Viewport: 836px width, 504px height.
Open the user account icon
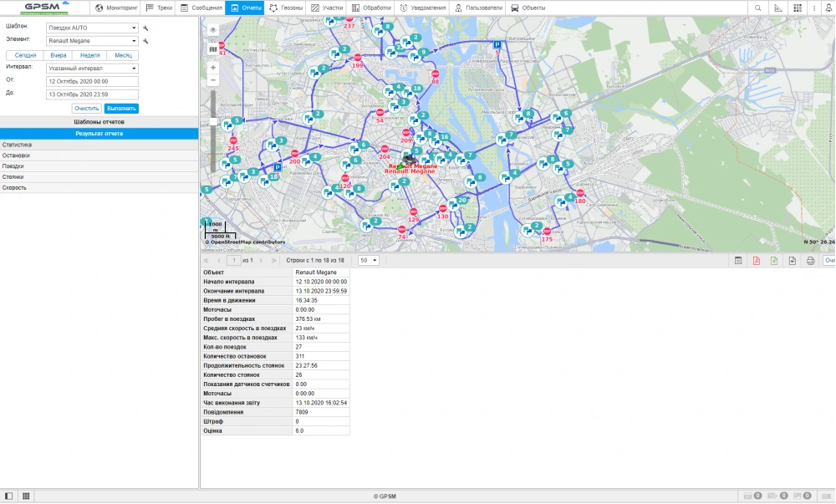tap(827, 8)
